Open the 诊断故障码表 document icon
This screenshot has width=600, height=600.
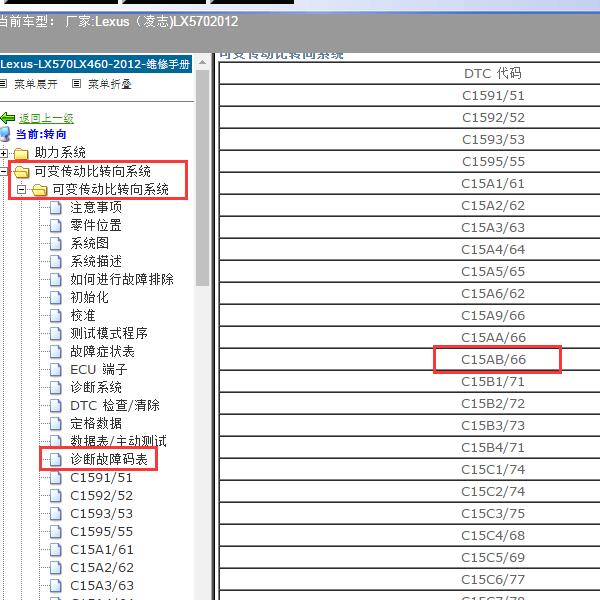[x=56, y=460]
